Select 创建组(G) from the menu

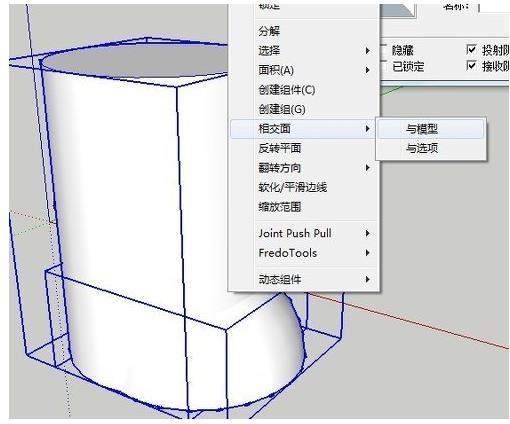(x=304, y=109)
